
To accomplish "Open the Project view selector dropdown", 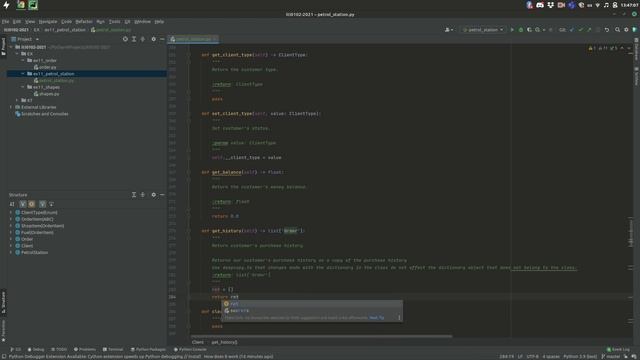I will (x=25, y=39).
